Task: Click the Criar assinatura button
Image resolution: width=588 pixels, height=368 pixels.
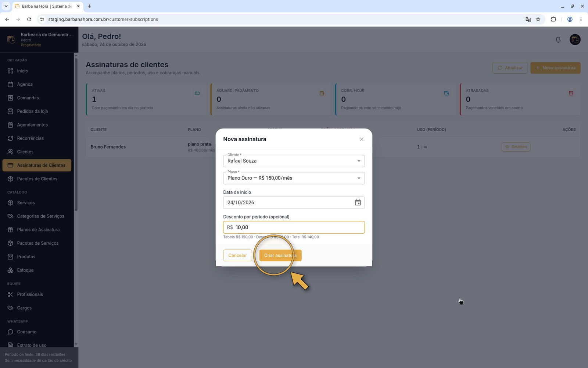Action: [x=280, y=255]
